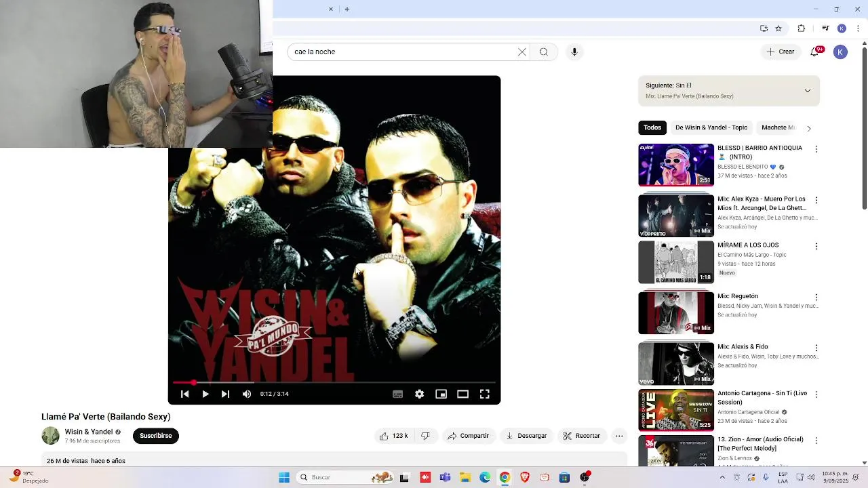Open the YouTube account avatar menu
This screenshot has width=868, height=488.
point(840,52)
